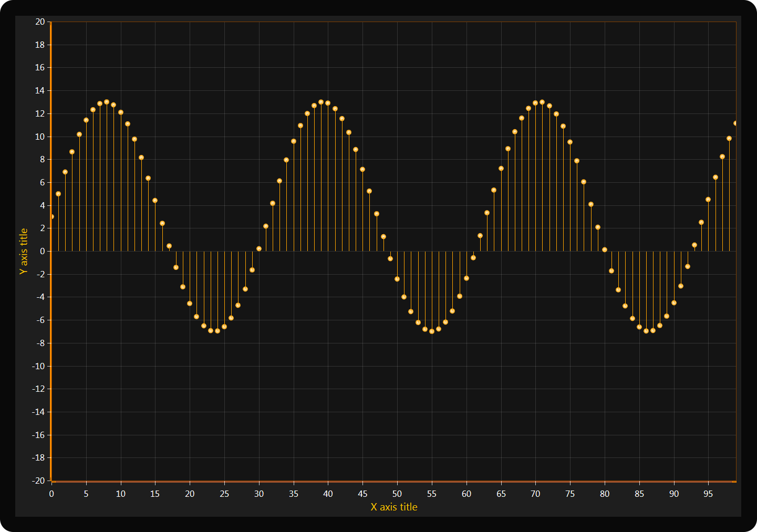Image resolution: width=757 pixels, height=532 pixels.
Task: Click the X-axis tick label 25
Action: tap(224, 494)
